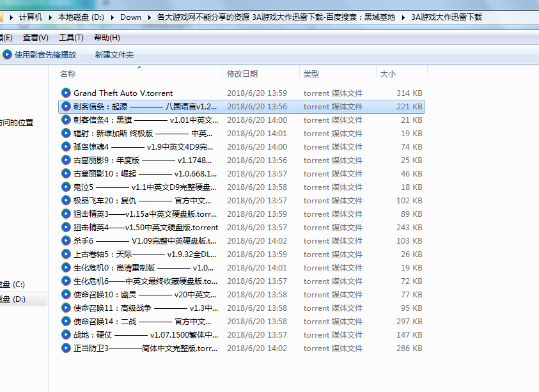Click 新建文件夹 button
Viewport: 539px width, 392px height.
tap(114, 54)
